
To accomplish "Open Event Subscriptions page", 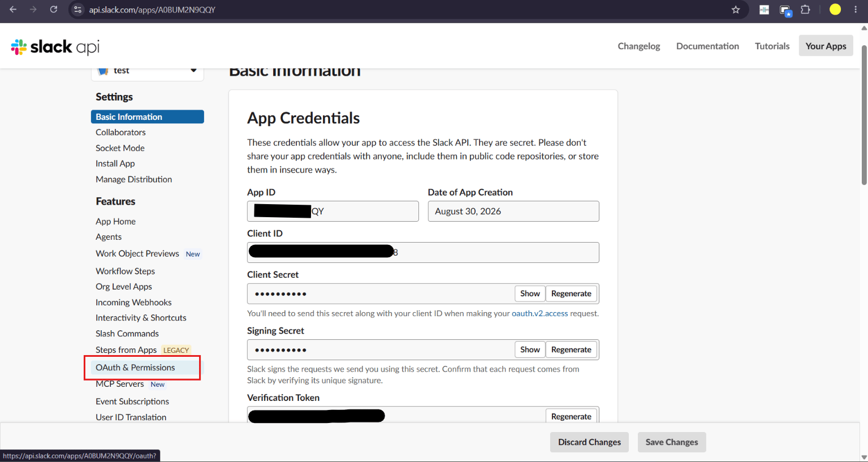I will [132, 401].
